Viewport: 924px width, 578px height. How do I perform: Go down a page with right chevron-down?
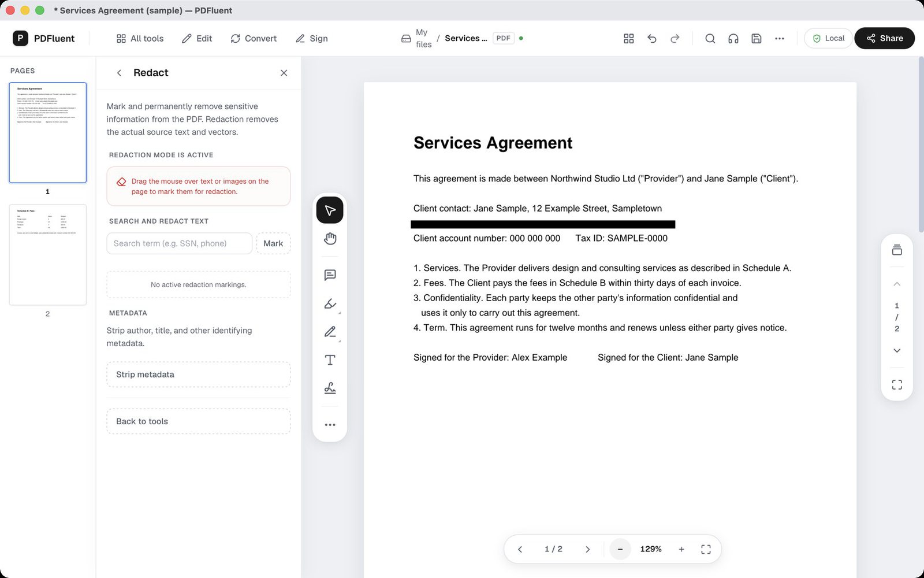(x=897, y=350)
